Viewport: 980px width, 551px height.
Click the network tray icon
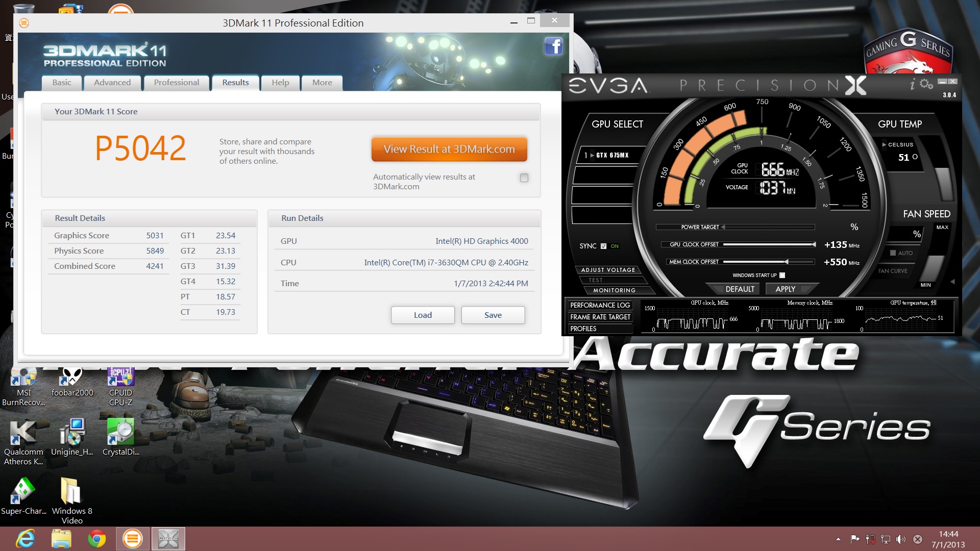886,539
